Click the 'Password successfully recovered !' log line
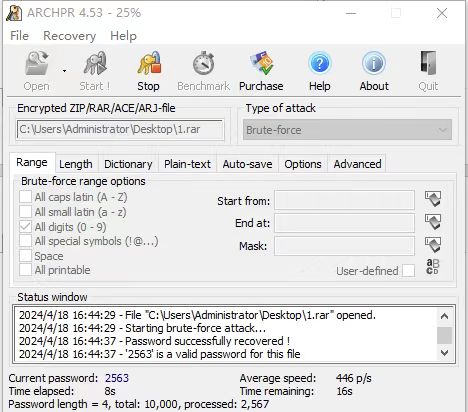The image size is (468, 412). 154,341
